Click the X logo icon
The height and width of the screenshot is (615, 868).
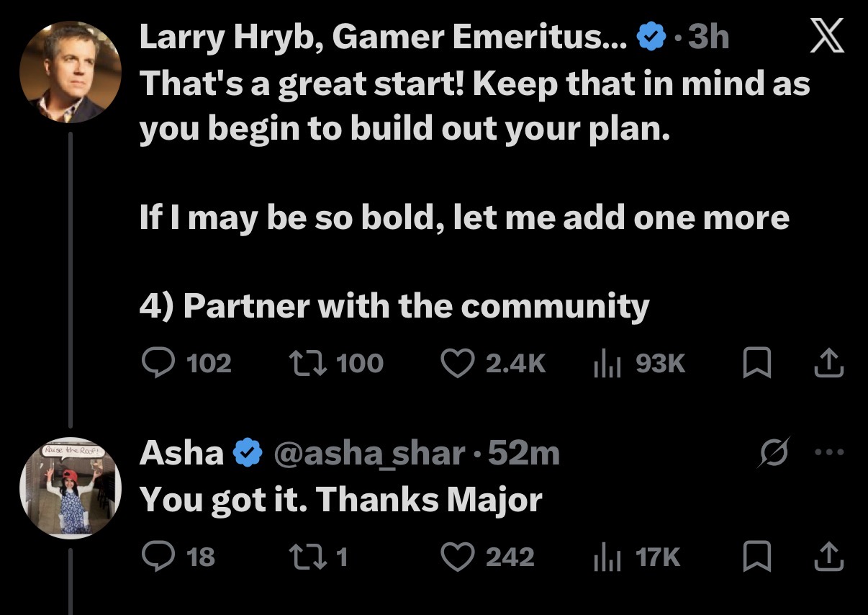(x=828, y=37)
